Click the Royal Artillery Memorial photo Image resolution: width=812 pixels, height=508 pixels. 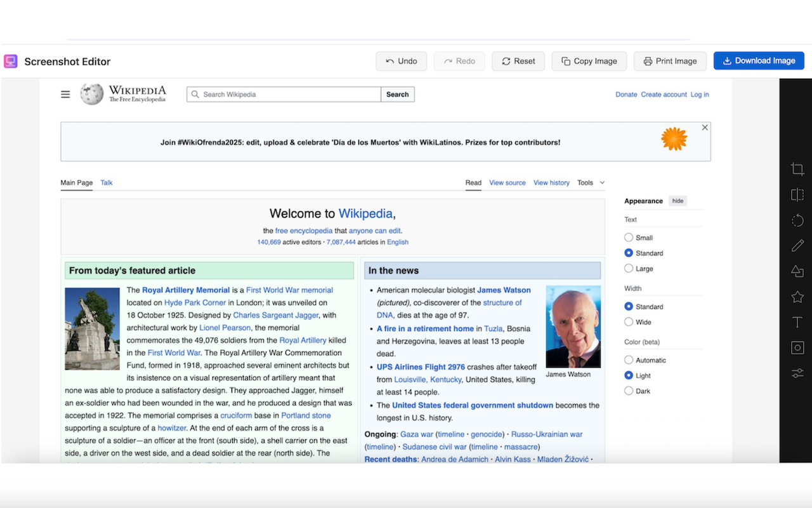(x=92, y=328)
